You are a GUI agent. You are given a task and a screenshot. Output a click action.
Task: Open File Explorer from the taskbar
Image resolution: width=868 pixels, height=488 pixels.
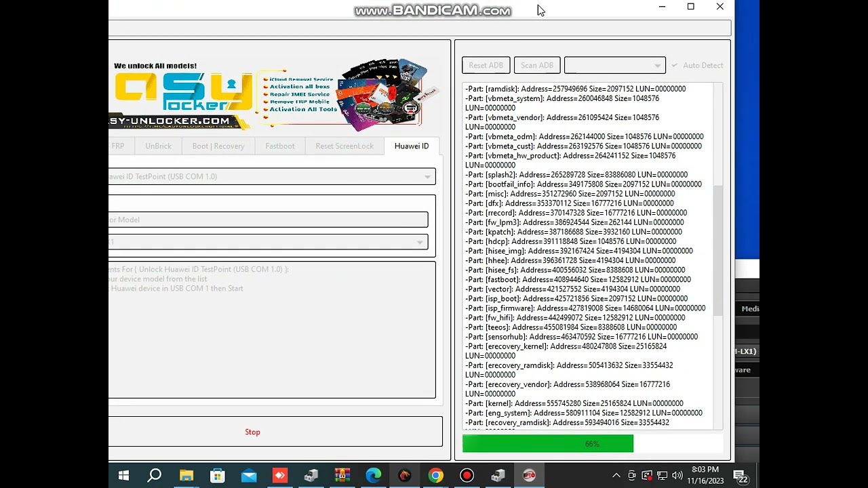click(x=186, y=475)
